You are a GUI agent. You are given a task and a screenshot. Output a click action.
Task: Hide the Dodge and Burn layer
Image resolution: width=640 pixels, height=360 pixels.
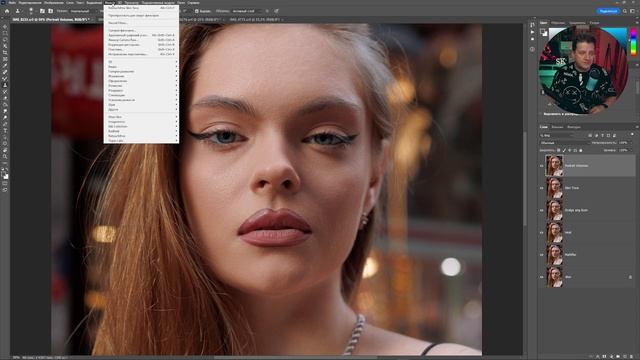click(x=542, y=210)
